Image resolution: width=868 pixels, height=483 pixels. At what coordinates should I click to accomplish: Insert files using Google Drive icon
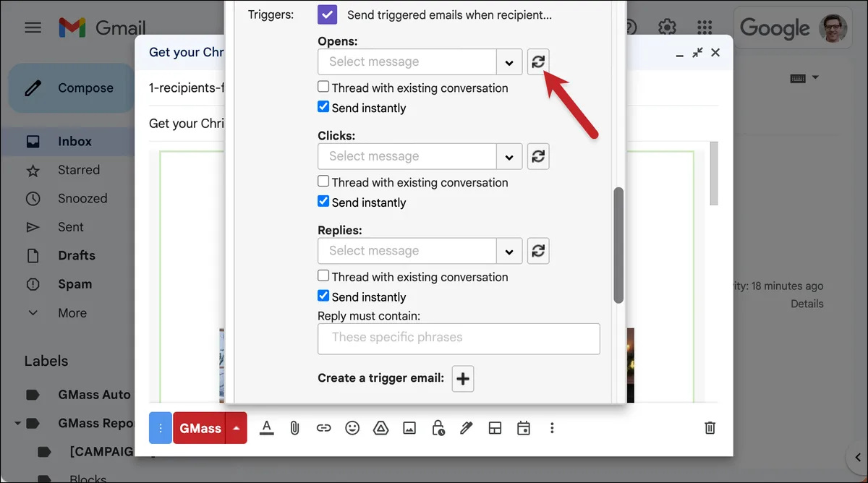[x=381, y=428]
